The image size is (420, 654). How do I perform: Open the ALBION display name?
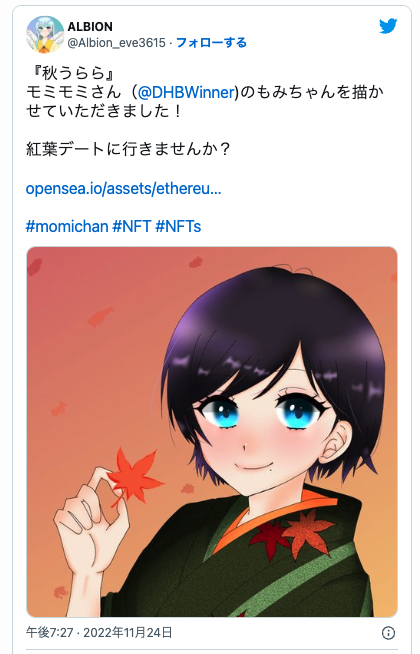tap(90, 27)
